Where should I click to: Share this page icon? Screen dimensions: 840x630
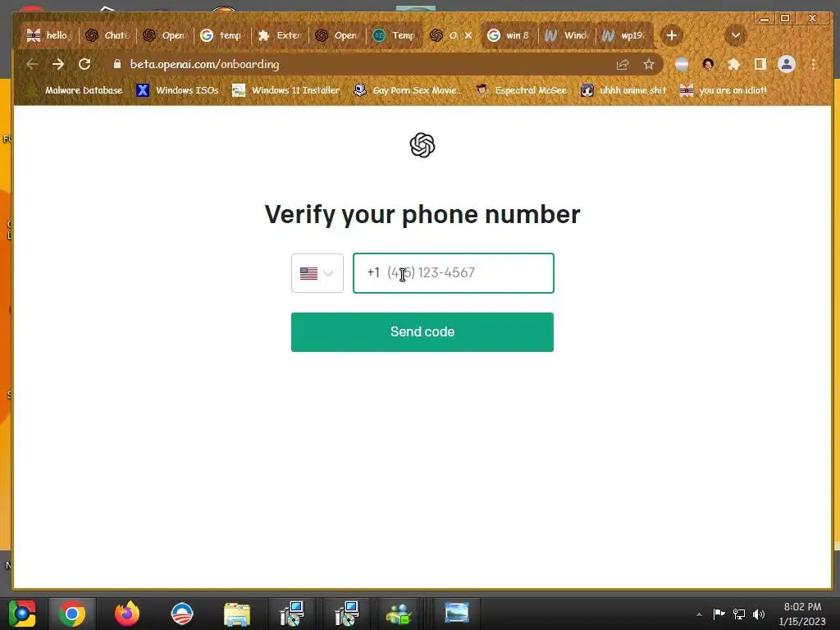click(623, 65)
